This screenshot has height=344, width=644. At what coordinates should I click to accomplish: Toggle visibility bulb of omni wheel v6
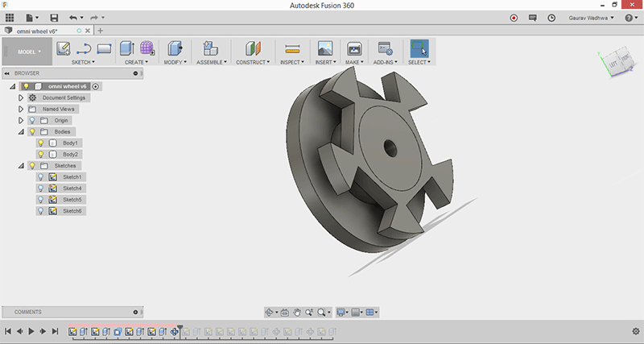coord(27,86)
